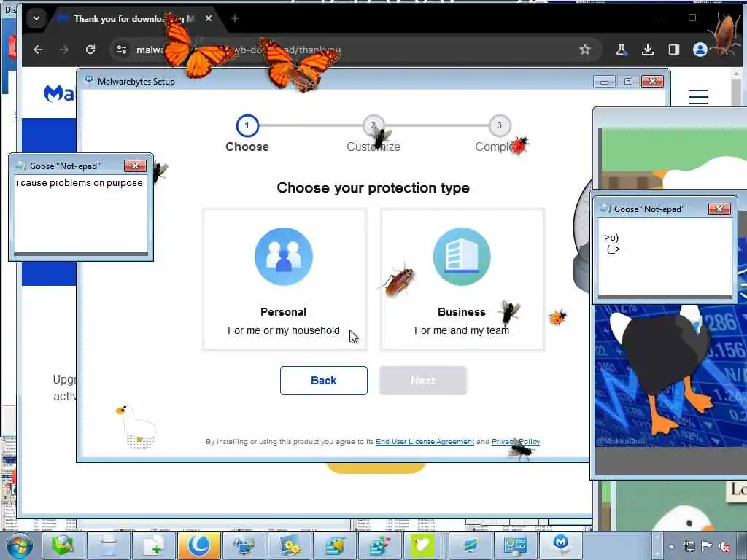Click the Malwarebytes Setup title bar icon
This screenshot has width=747, height=560.
pyautogui.click(x=88, y=81)
